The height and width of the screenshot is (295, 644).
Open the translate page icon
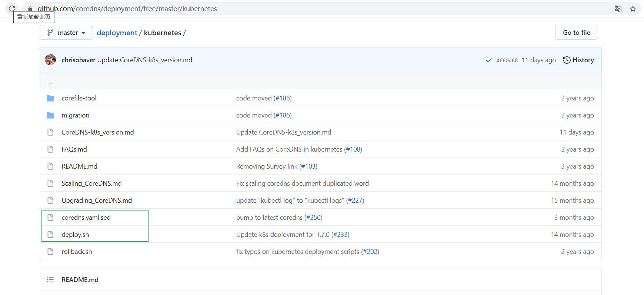click(618, 9)
